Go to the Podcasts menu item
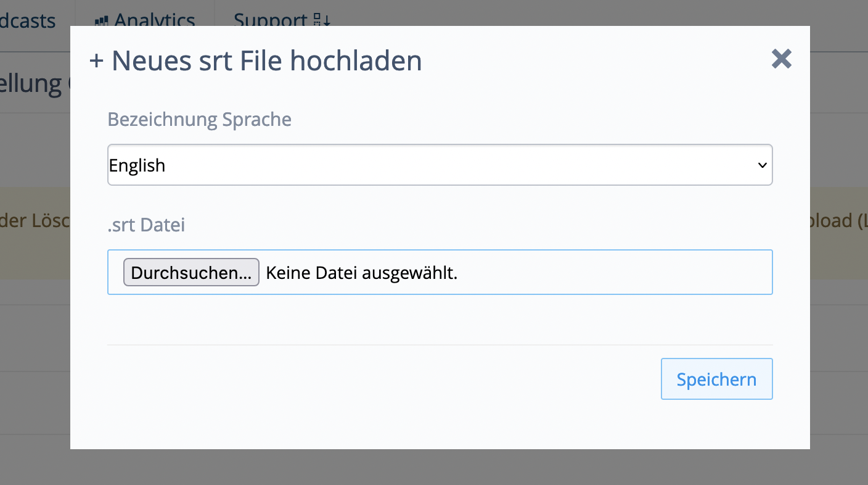This screenshot has height=485, width=868. (28, 21)
